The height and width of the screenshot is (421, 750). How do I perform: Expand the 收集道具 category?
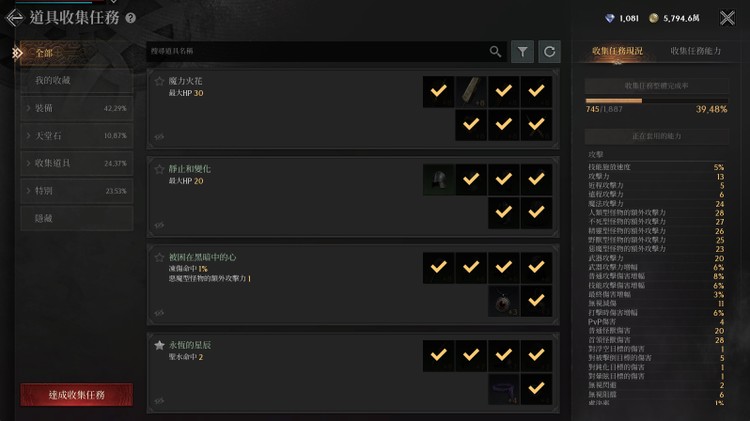tap(77, 163)
